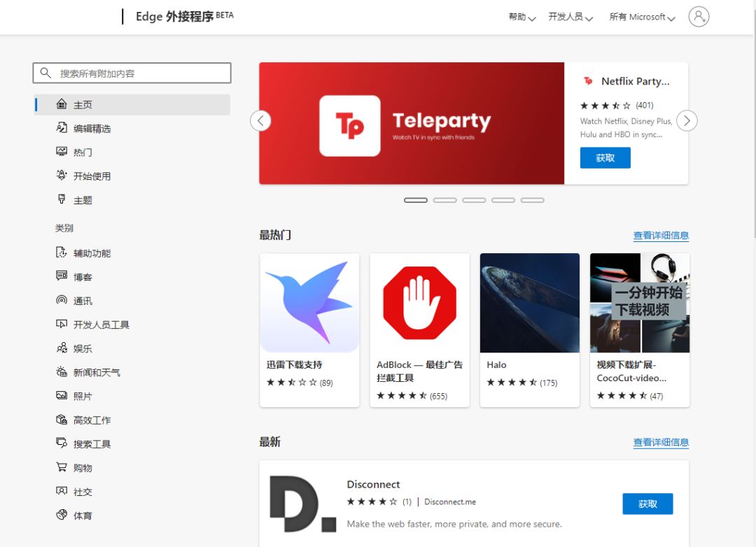Expand the 帮助 dropdown menu
This screenshot has height=547, width=756.
tap(521, 17)
